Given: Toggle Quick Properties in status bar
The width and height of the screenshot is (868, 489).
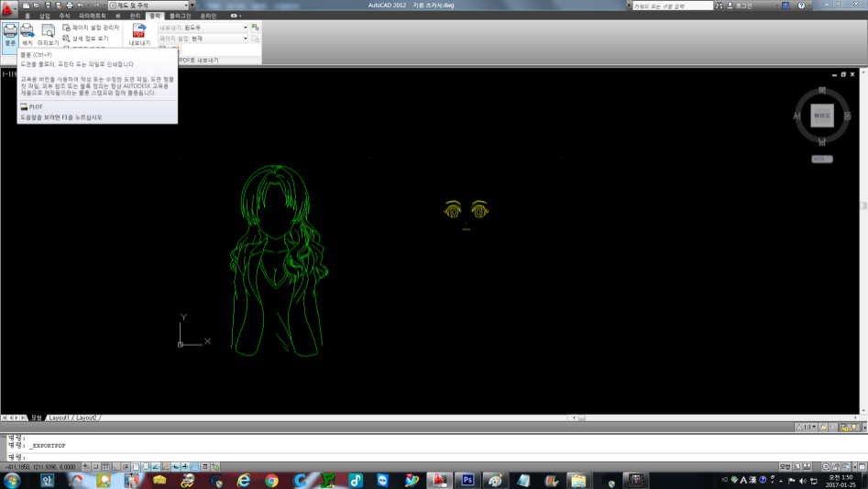Looking at the screenshot, I should pos(205,467).
